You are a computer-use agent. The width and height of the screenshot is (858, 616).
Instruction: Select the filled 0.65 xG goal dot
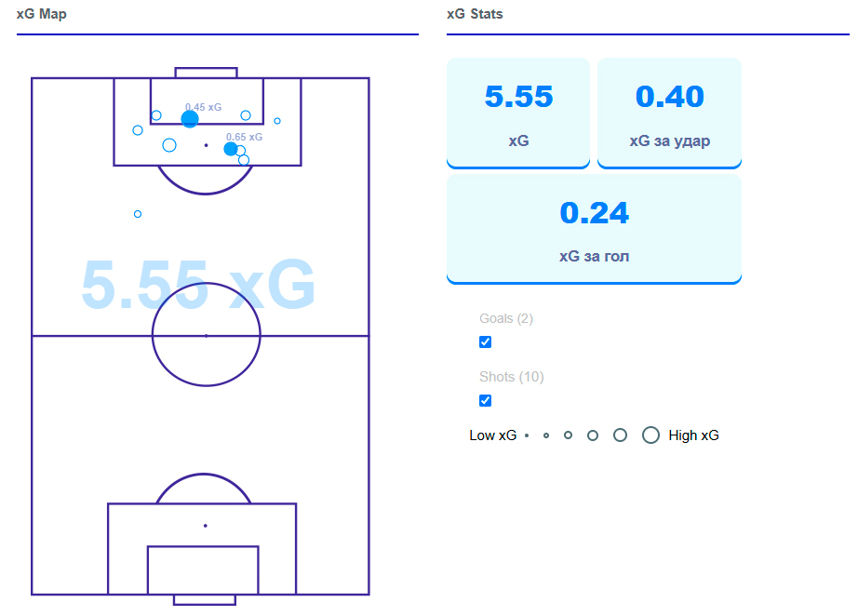[x=231, y=149]
